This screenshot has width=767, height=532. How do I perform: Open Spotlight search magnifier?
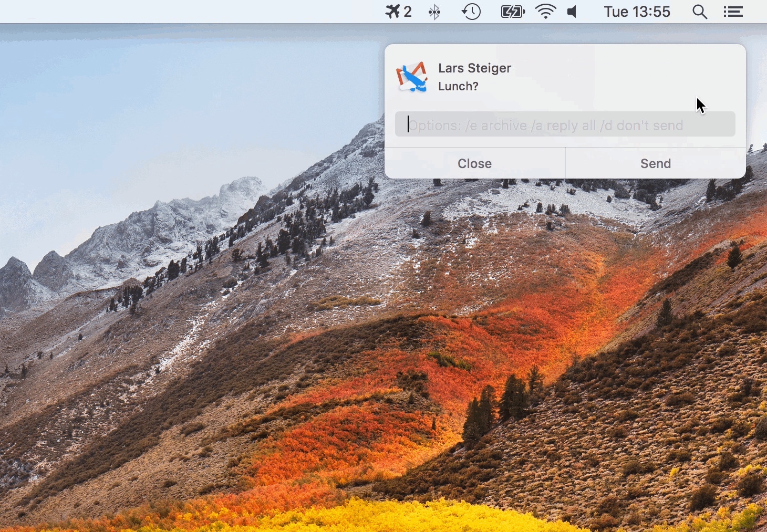tap(699, 12)
